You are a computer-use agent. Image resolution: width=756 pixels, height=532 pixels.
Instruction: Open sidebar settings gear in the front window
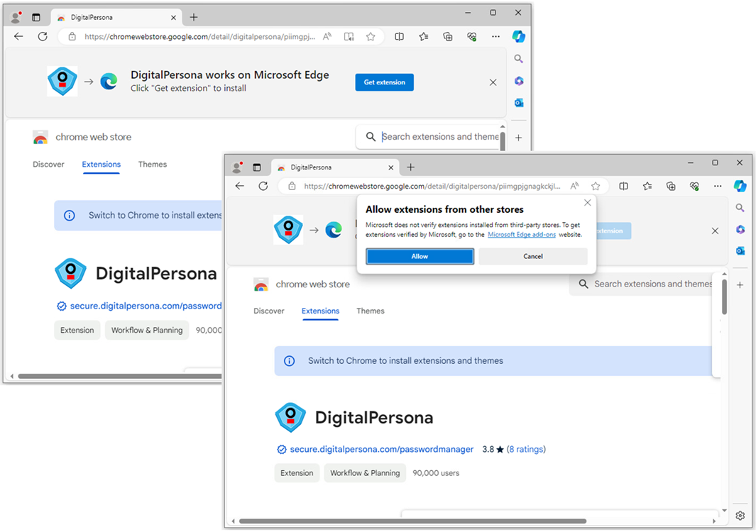[740, 516]
